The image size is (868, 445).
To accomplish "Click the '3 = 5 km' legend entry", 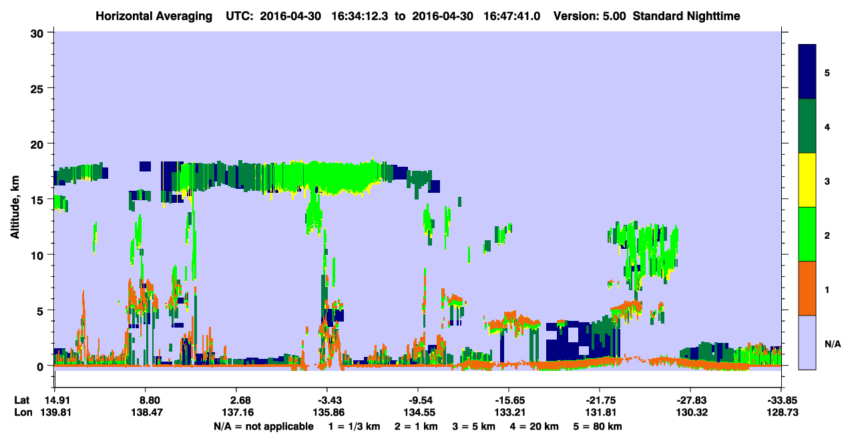I will point(473,426).
